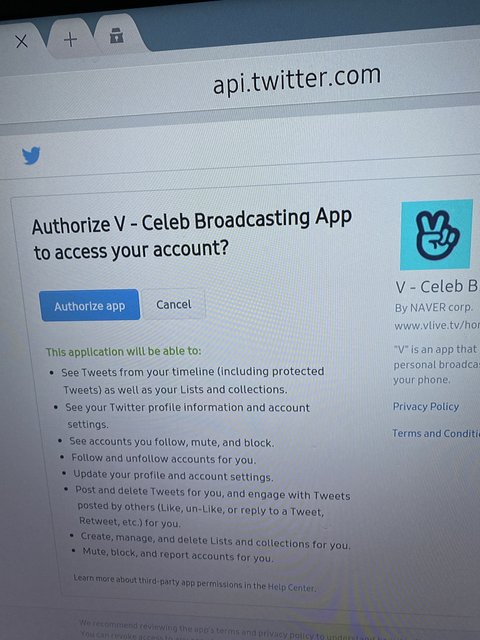The width and height of the screenshot is (480, 640).
Task: Open the www.vlive.tv website link
Action: 437,326
